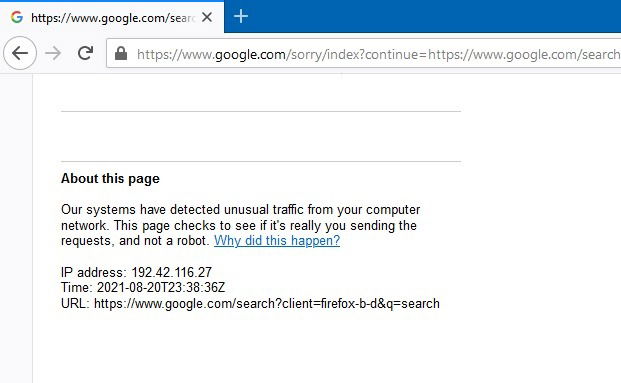Open the "Why did this happen?" link

click(277, 240)
